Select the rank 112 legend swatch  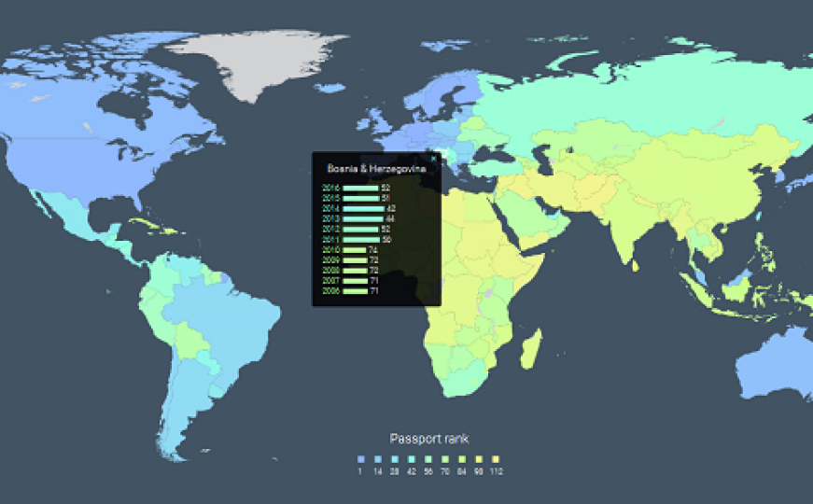pyautogui.click(x=496, y=459)
